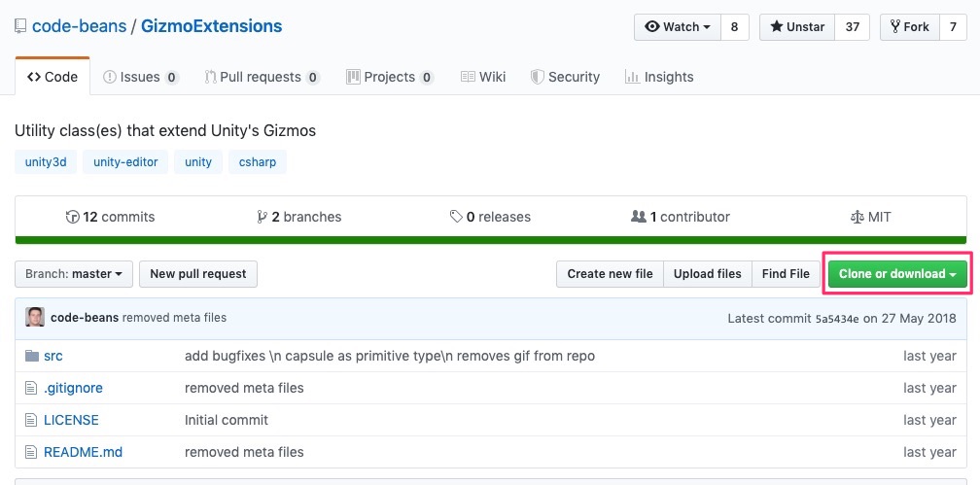Viewport: 980px width, 485px height.
Task: Open the 'Initial commit' message
Action: point(227,420)
